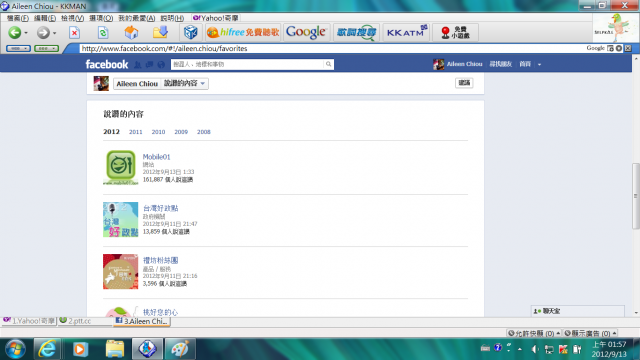Viewport: 640px width, 360px height.
Task: Switch to the 1.Yahoo! browser tab
Action: (29, 321)
